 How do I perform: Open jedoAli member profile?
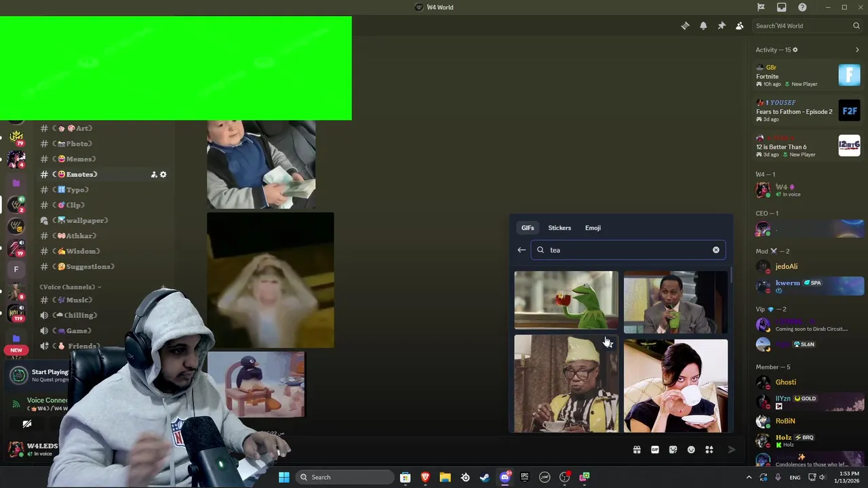tap(808, 266)
